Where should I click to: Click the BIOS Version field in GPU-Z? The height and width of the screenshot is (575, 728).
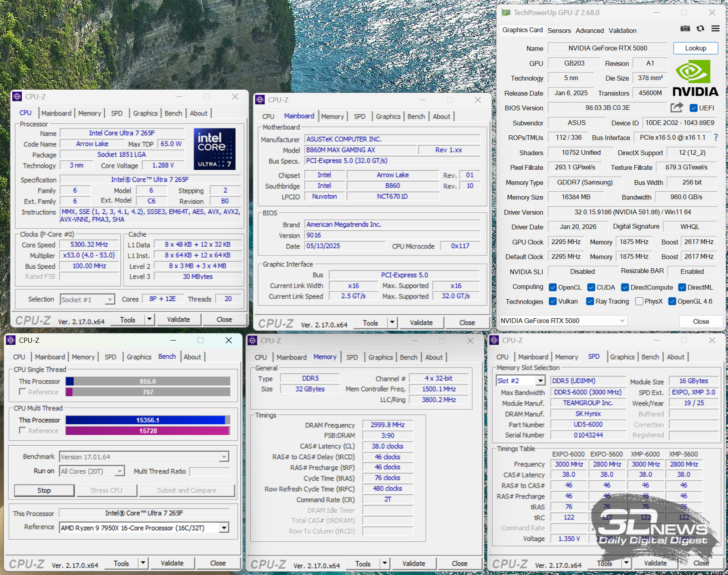pos(607,108)
